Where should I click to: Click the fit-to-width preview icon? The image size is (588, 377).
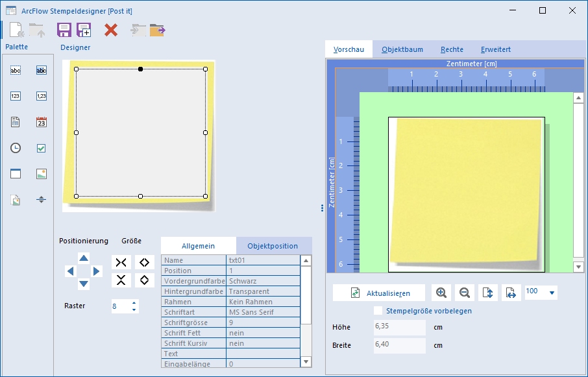[511, 293]
